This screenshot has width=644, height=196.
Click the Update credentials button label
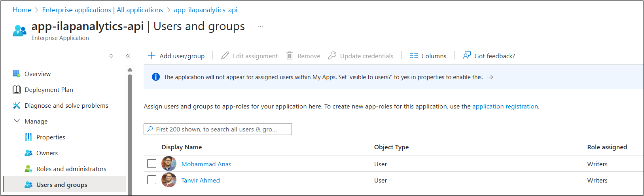(367, 56)
